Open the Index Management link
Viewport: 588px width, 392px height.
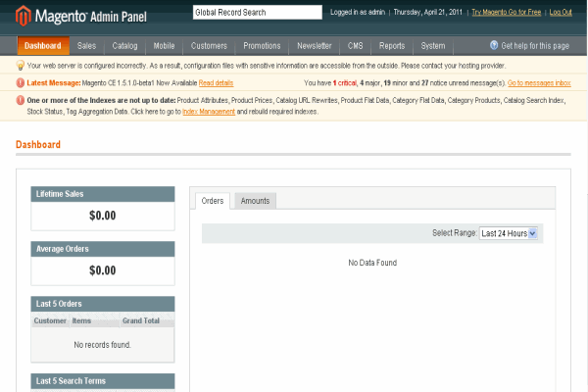tap(209, 112)
